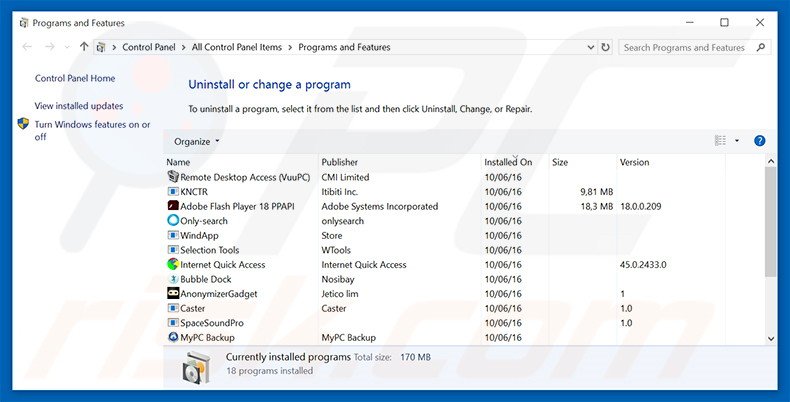Image resolution: width=790 pixels, height=402 pixels.
Task: Click the installed programs disc icon
Action: coord(196,368)
